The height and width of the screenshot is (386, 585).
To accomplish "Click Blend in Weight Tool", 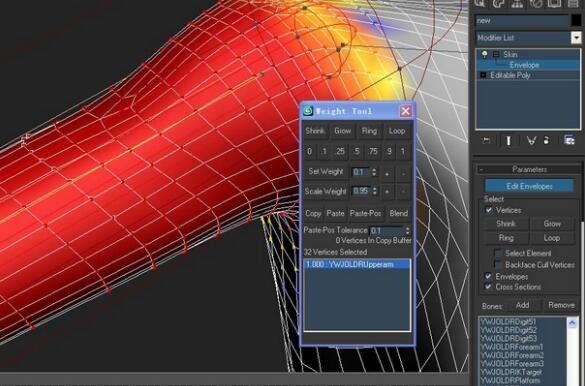I will click(x=398, y=213).
